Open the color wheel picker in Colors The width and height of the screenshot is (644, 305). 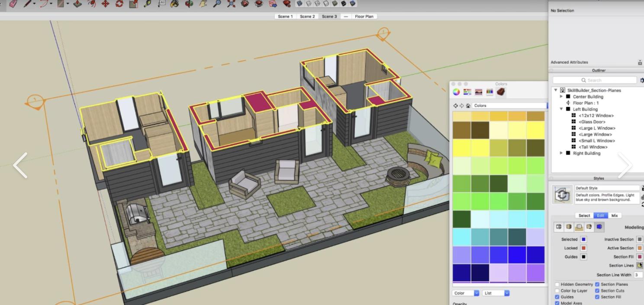(x=456, y=92)
